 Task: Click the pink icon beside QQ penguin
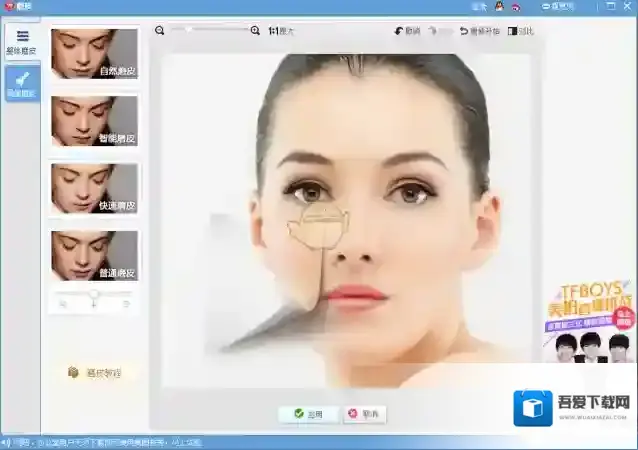tap(516, 7)
